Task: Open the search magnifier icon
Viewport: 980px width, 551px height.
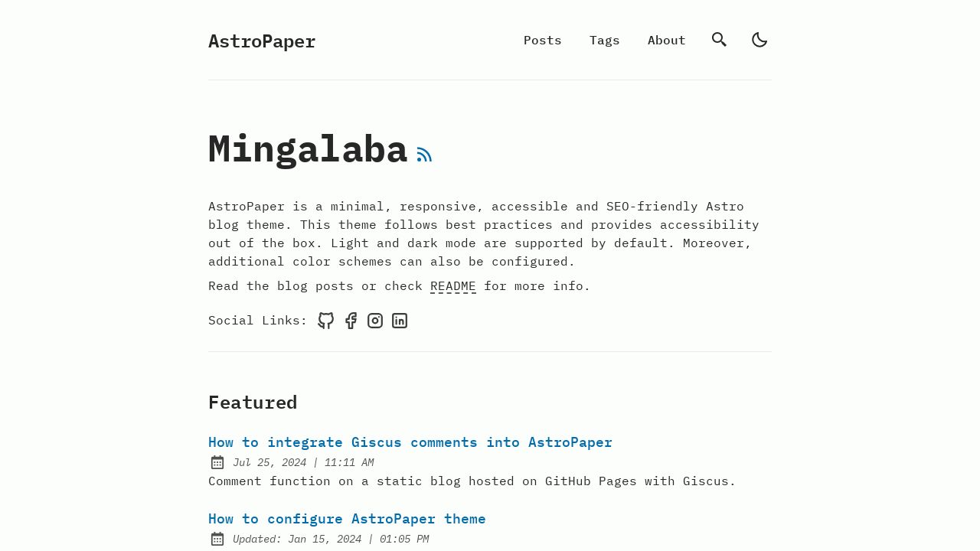Action: pos(719,40)
